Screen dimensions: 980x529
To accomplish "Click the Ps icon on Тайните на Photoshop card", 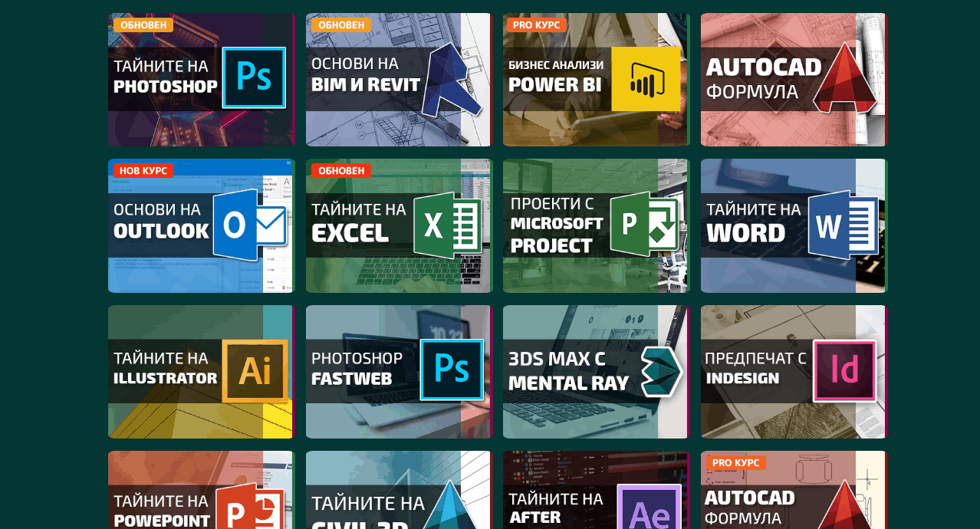I will pyautogui.click(x=254, y=77).
